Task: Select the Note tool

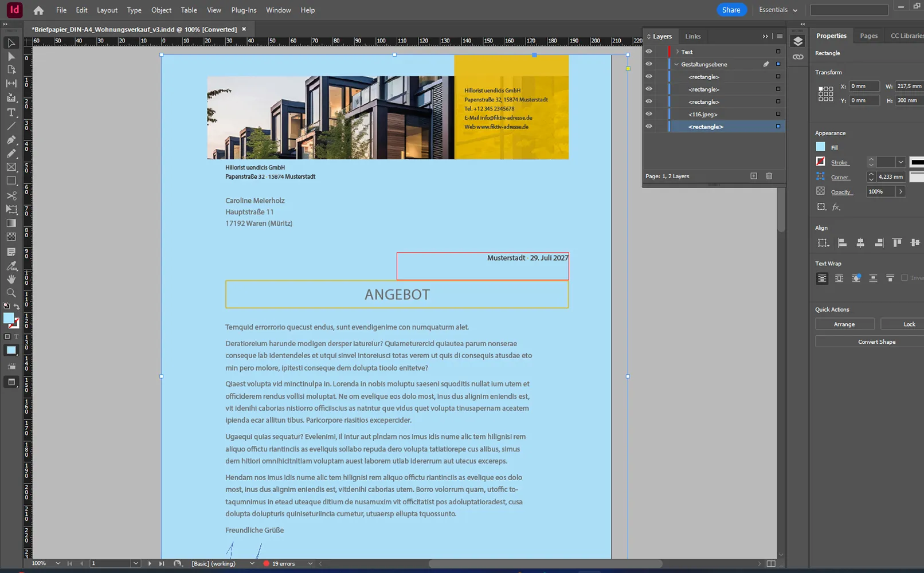Action: coord(11,252)
